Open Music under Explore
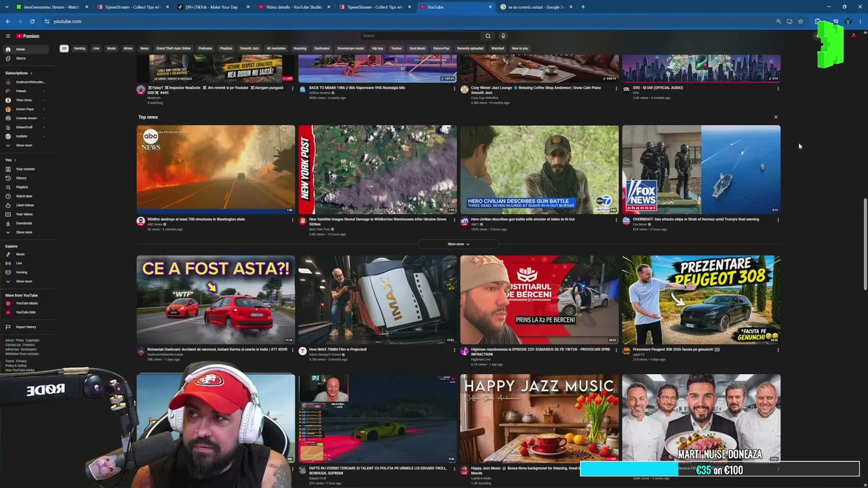The height and width of the screenshot is (488, 868). tap(20, 254)
